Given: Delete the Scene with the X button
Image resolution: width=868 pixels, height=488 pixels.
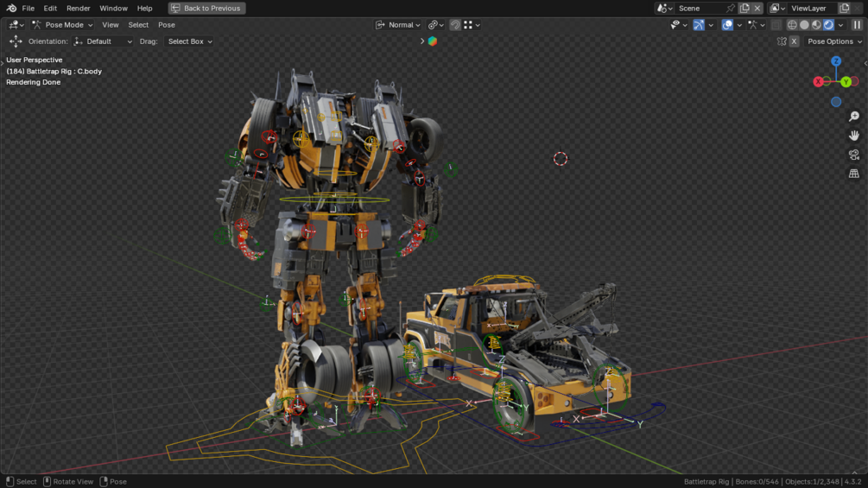Looking at the screenshot, I should click(757, 9).
